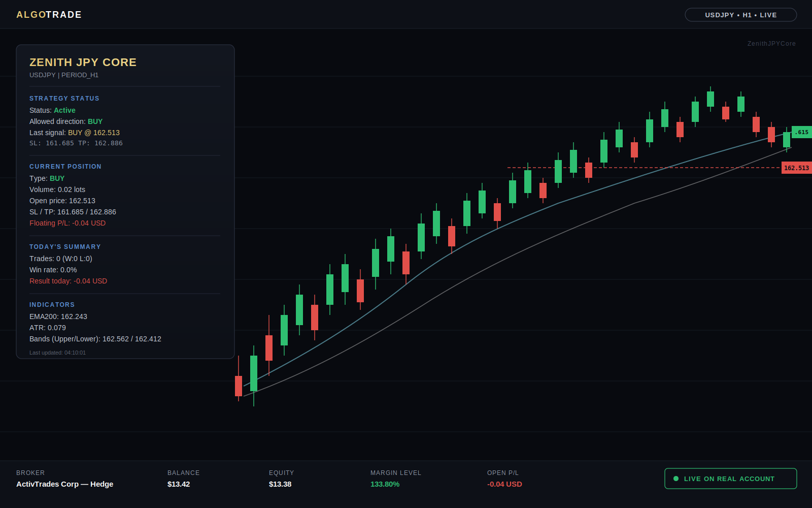Image resolution: width=812 pixels, height=508 pixels.
Task: Click the green live status dot
Action: coord(676,479)
